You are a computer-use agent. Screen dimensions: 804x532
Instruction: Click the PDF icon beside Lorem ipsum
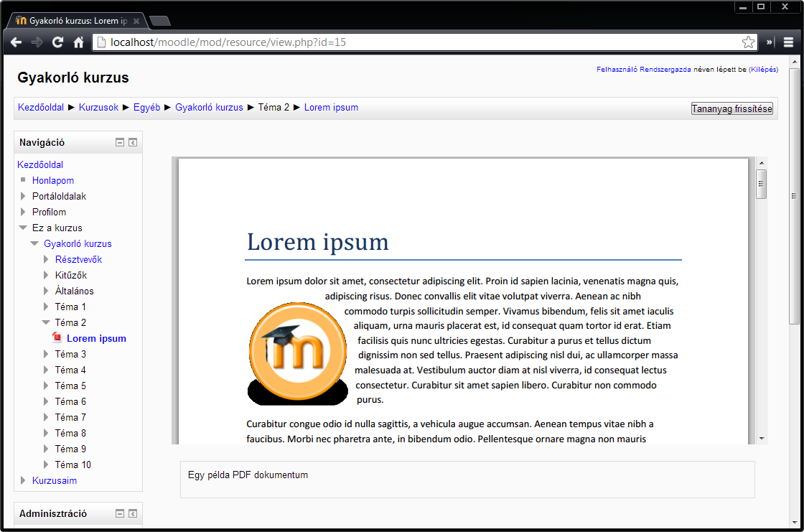coord(57,337)
